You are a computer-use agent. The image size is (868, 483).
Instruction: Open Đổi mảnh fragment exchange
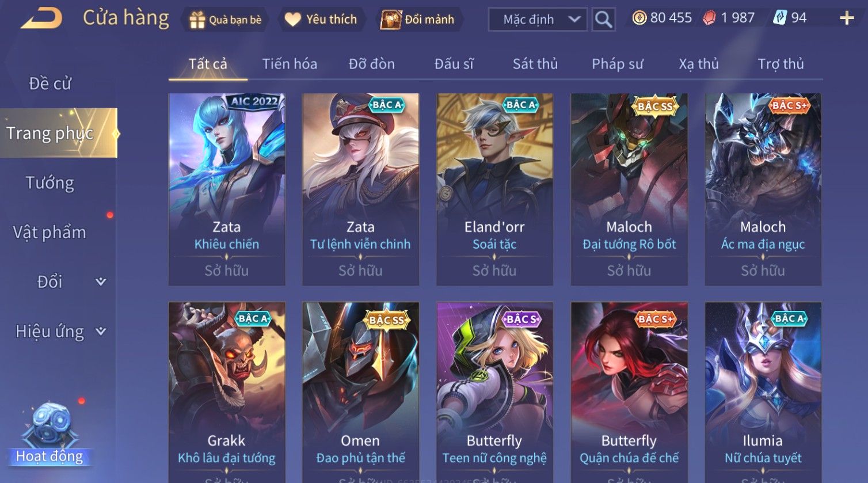click(x=418, y=20)
